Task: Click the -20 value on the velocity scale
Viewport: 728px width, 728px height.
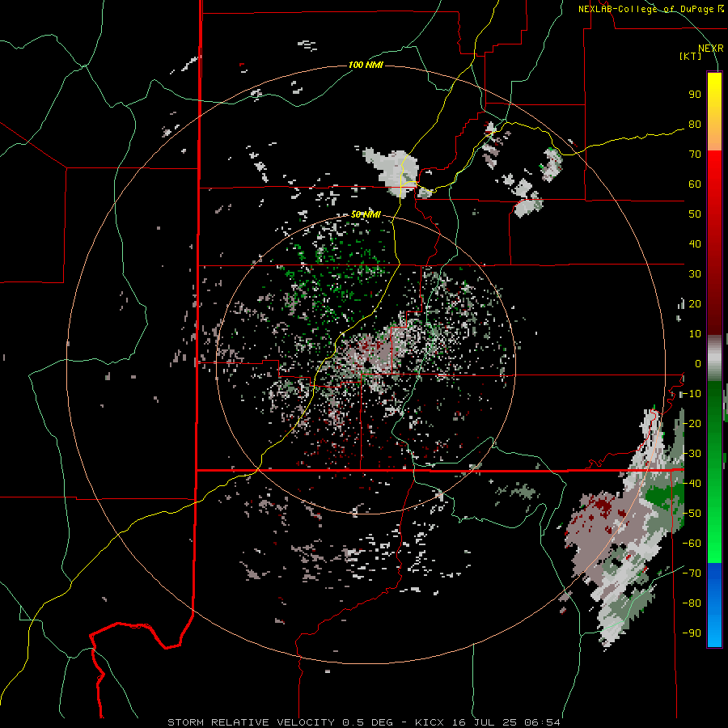Action: [692, 424]
